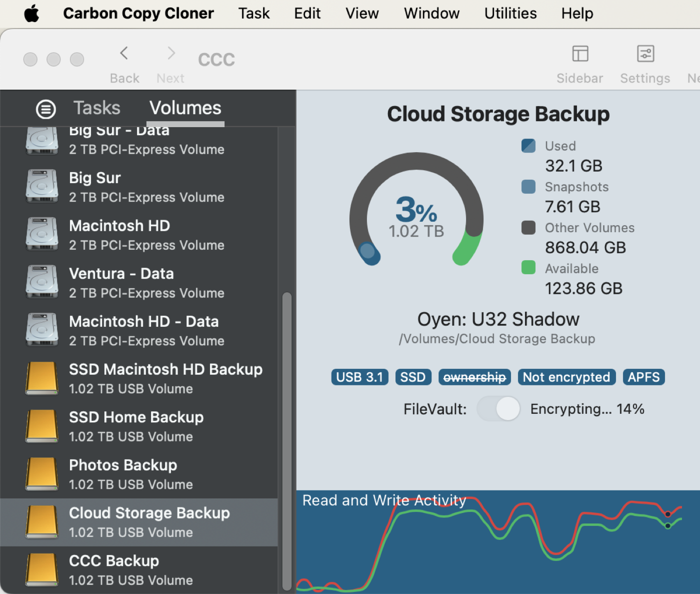Go back with the Back arrow
Image resolution: width=700 pixels, height=594 pixels.
(x=124, y=53)
